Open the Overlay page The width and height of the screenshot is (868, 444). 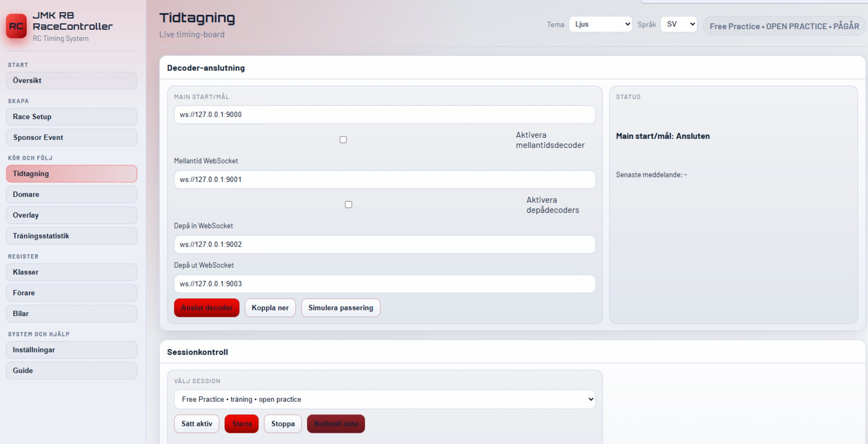point(71,215)
